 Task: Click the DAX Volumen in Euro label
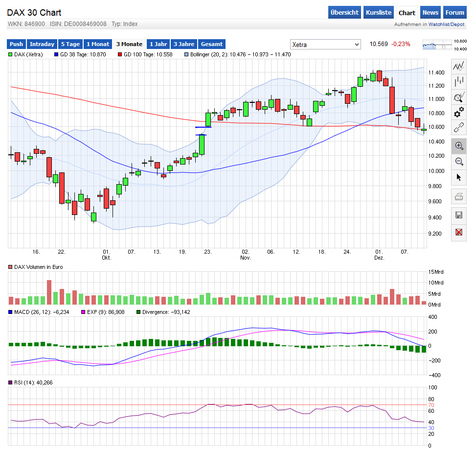coord(39,267)
